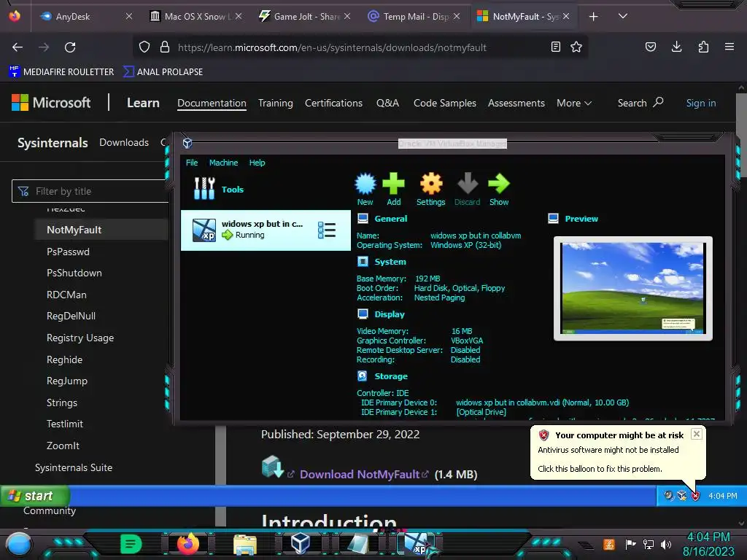747x560 pixels.
Task: Open File Explorer from bottom taskbar
Action: (x=245, y=545)
